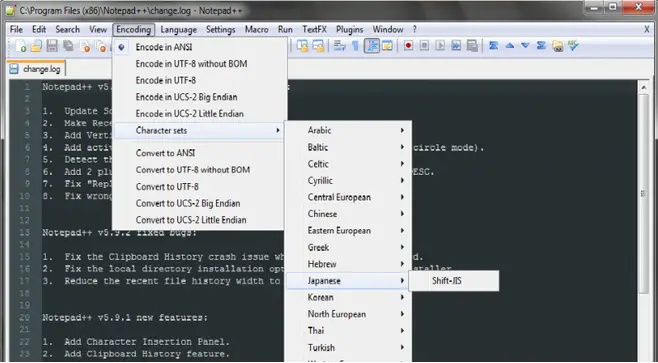Click the vertical scrollbar up arrow

click(643, 87)
